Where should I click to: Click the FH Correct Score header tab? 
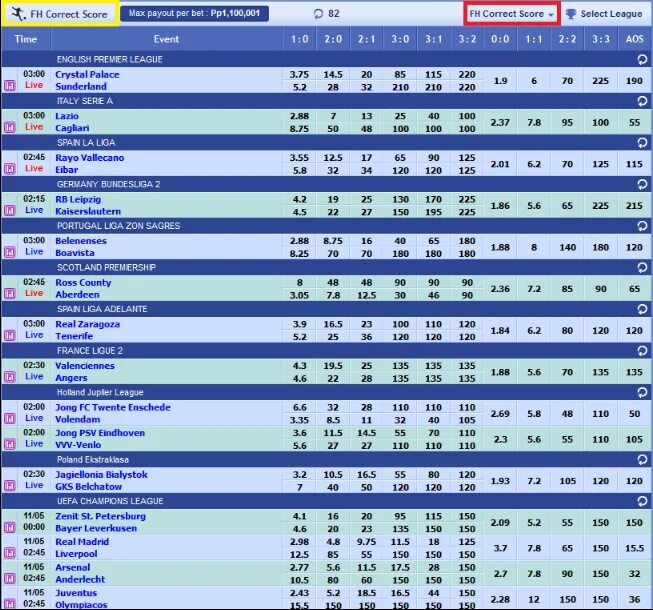click(61, 14)
